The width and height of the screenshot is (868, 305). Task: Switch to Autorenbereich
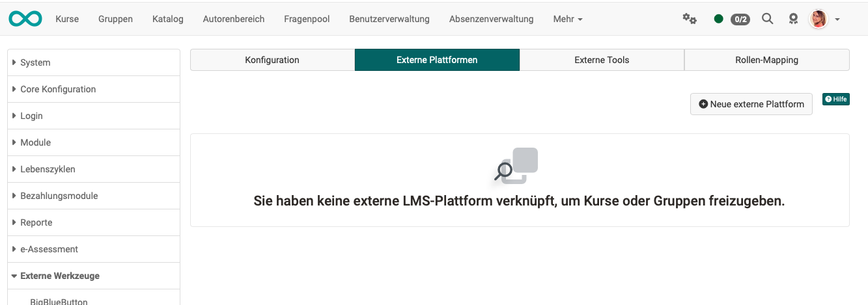[x=234, y=19]
